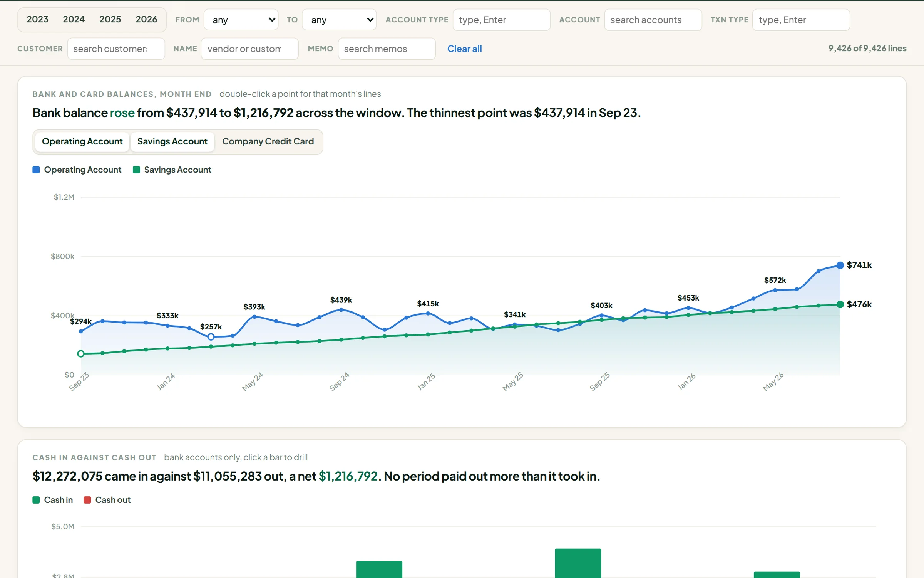
Task: Click the '9,426 of 9,426 lines' count
Action: (867, 48)
